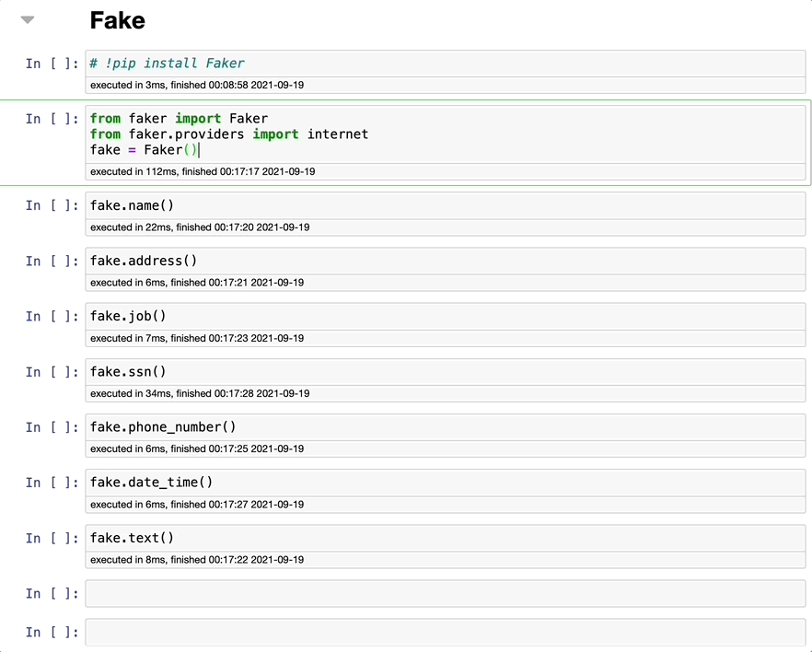Click into the fake.ssn() cell
This screenshot has width=812, height=652.
pyautogui.click(x=445, y=372)
